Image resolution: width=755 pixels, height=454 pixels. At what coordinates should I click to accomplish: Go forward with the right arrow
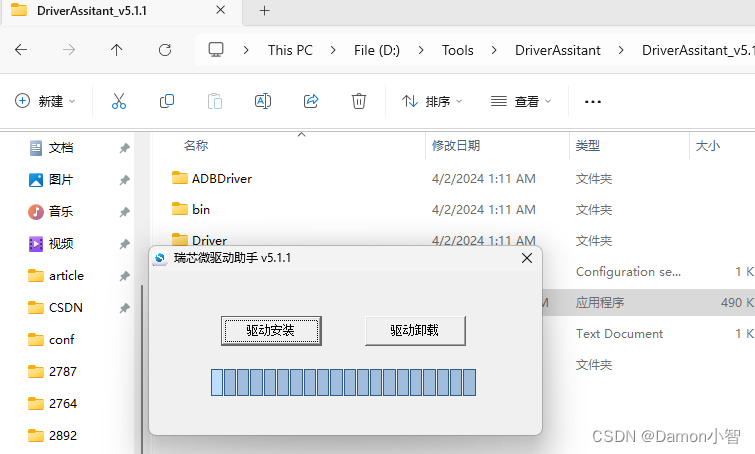pyautogui.click(x=69, y=50)
